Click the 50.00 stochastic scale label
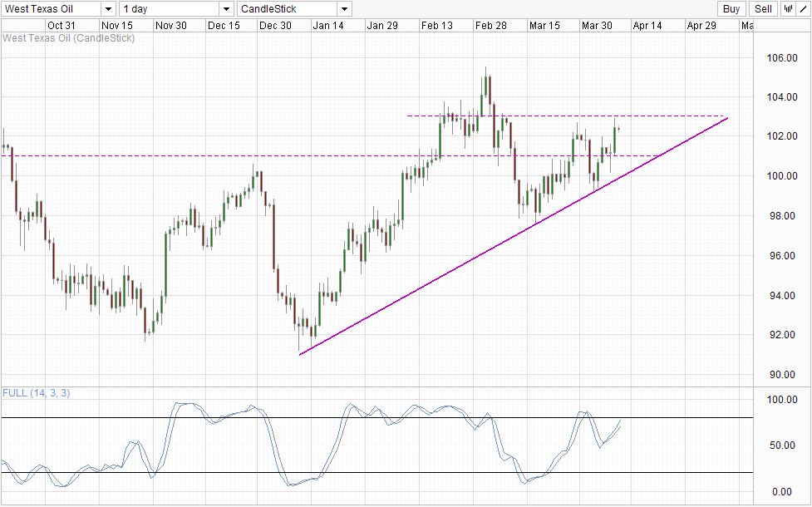The height and width of the screenshot is (507, 812). (x=784, y=445)
